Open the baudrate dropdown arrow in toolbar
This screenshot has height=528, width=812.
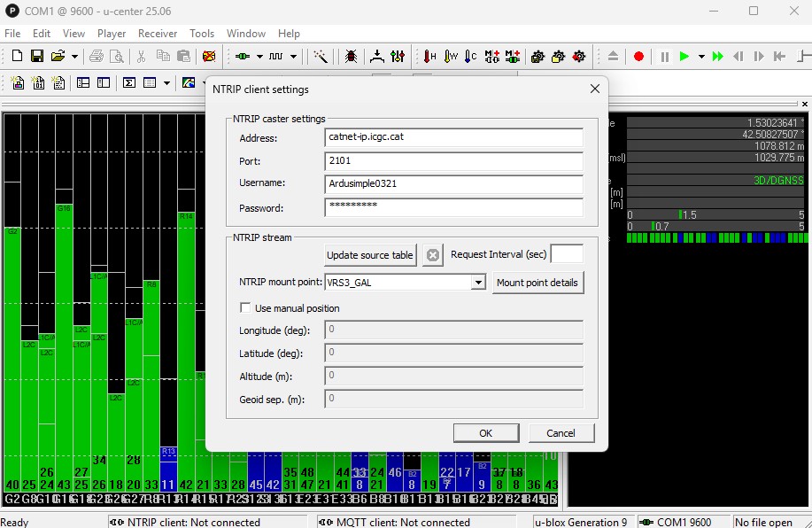[294, 57]
